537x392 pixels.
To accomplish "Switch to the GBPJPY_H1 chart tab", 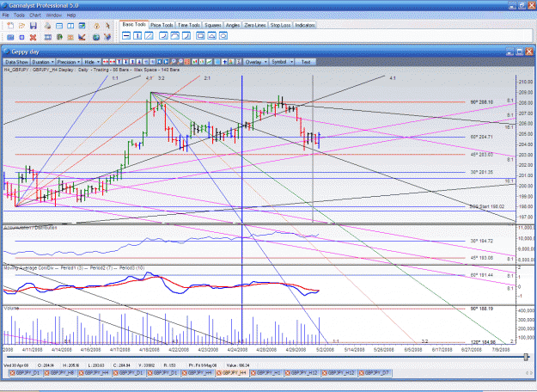I will [x=267, y=373].
